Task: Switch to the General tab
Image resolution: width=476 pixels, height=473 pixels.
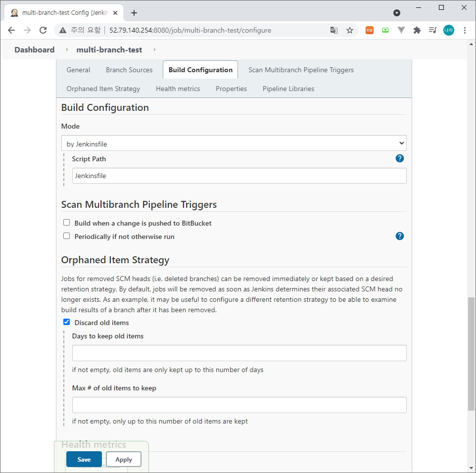Action: pyautogui.click(x=78, y=70)
